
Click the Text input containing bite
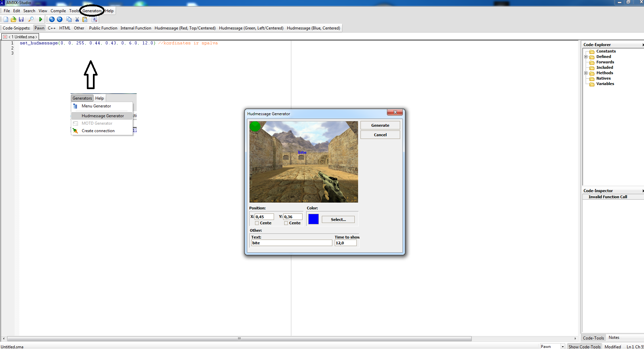292,243
